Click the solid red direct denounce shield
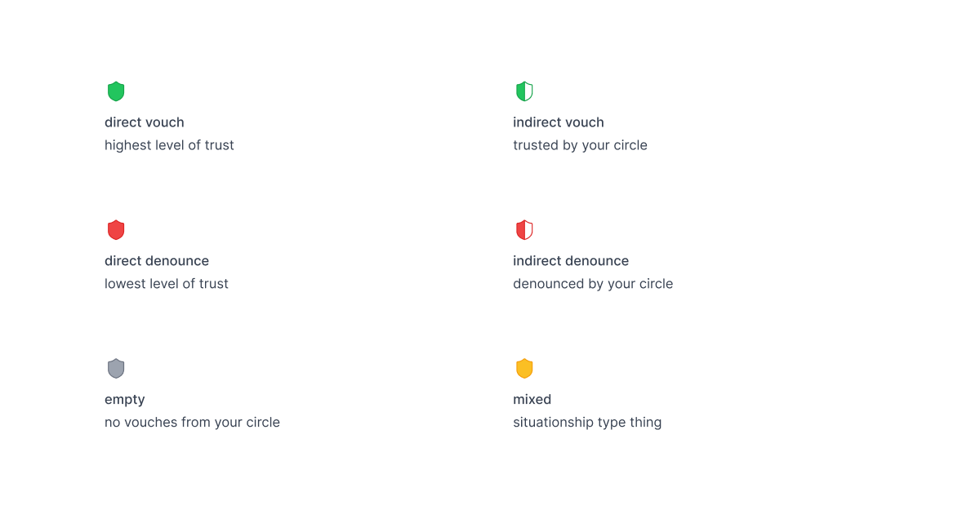 (x=116, y=230)
